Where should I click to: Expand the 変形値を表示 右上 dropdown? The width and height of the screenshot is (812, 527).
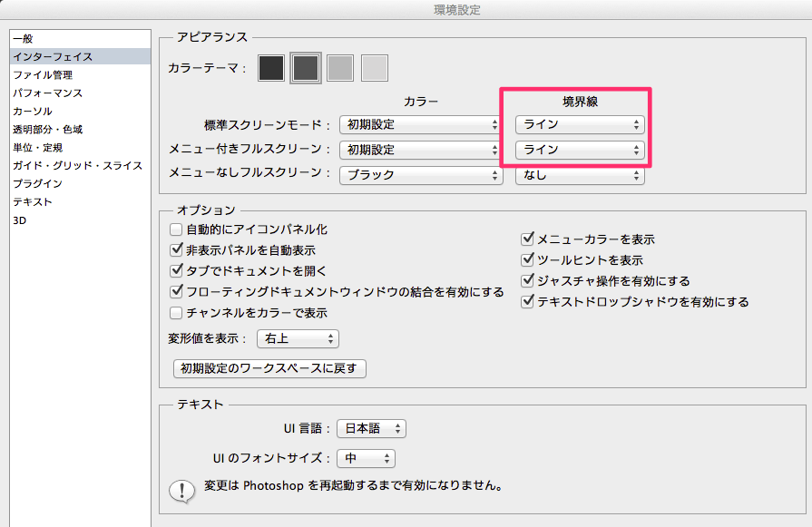point(298,339)
